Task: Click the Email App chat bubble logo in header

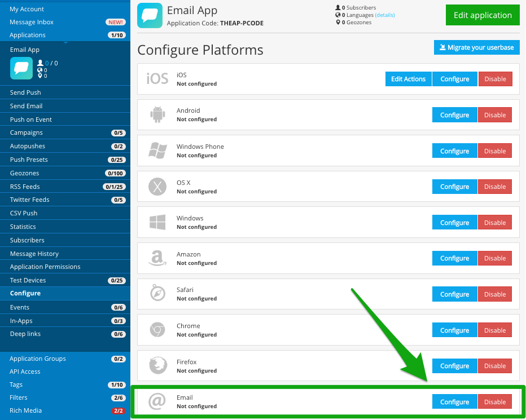Action: coord(150,15)
